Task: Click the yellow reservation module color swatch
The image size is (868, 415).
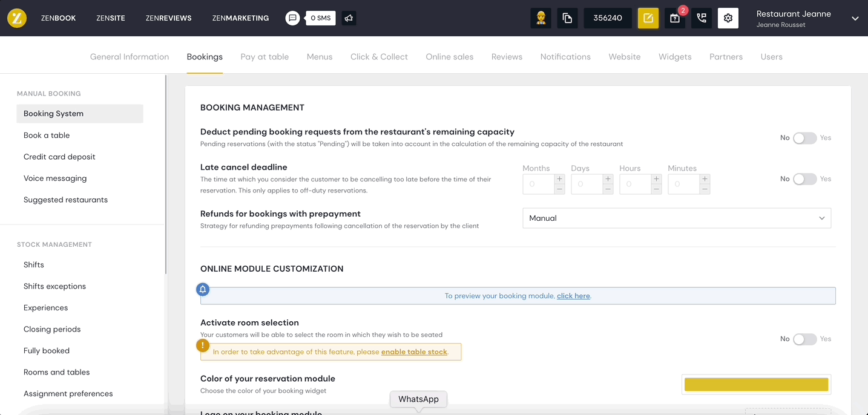Action: click(x=756, y=384)
